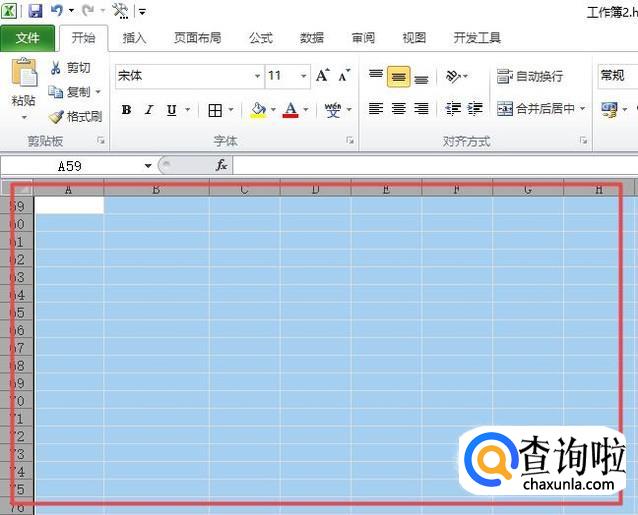Screen dimensions: 638x515
Task: Select the Format Painter (格式刷) tool
Action: (x=75, y=116)
